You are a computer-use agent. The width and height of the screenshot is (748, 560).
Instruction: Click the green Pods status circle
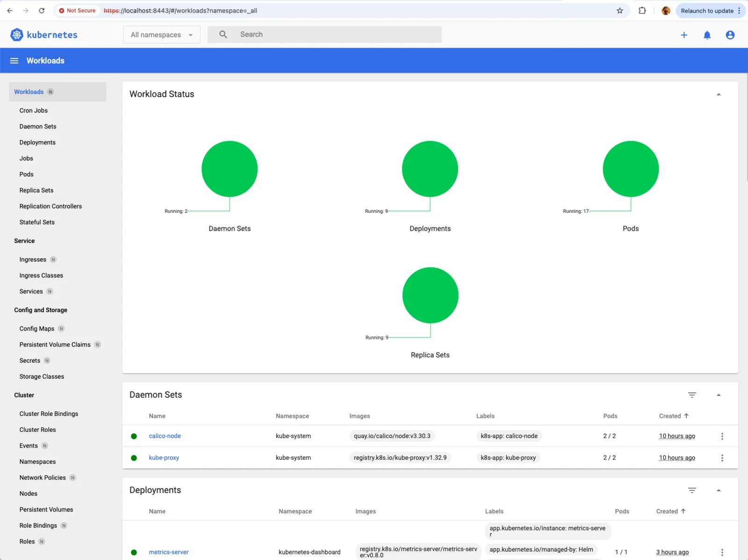point(630,169)
